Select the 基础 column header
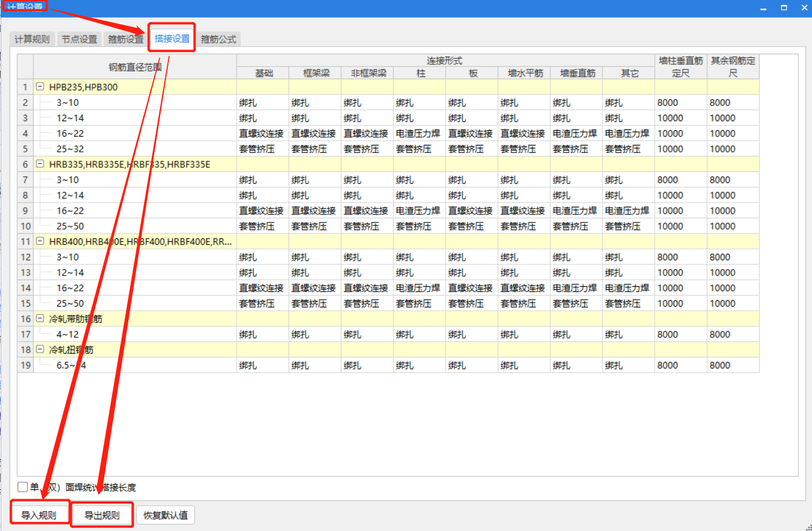This screenshot has height=531, width=812. tap(263, 73)
